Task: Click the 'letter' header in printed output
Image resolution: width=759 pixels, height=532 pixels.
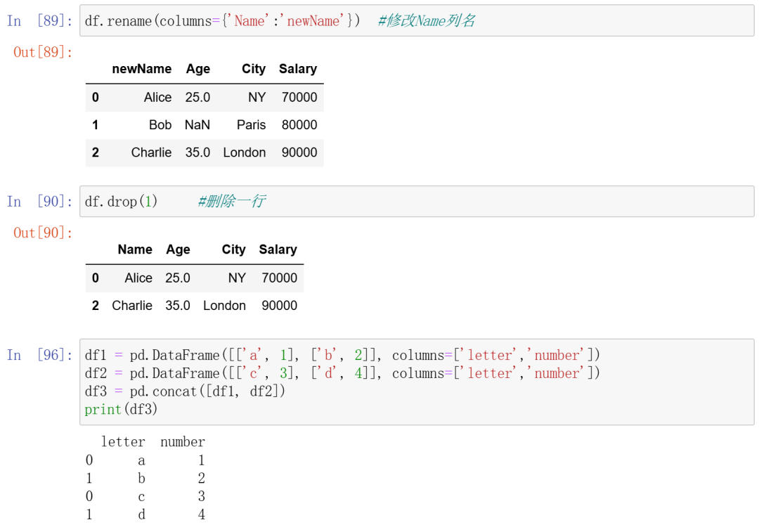Action: point(123,442)
